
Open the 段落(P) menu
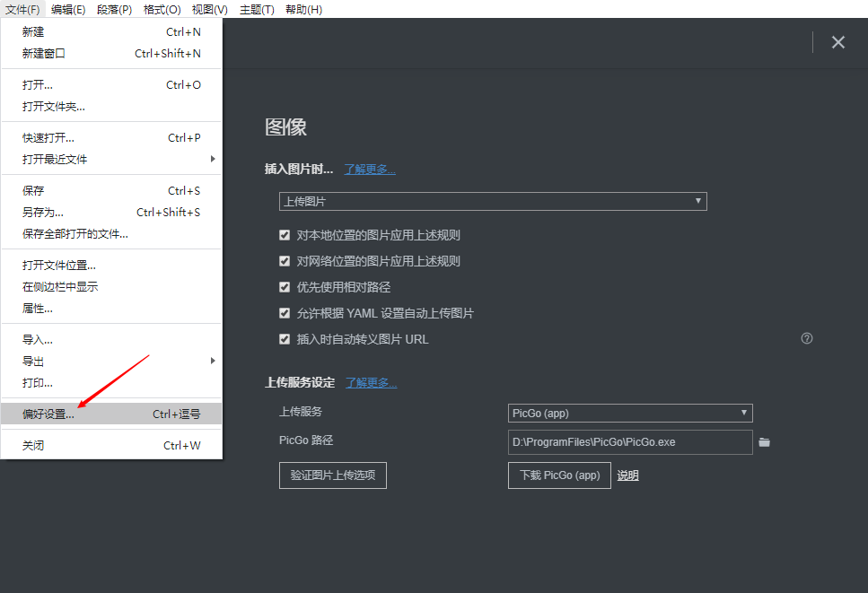(114, 9)
